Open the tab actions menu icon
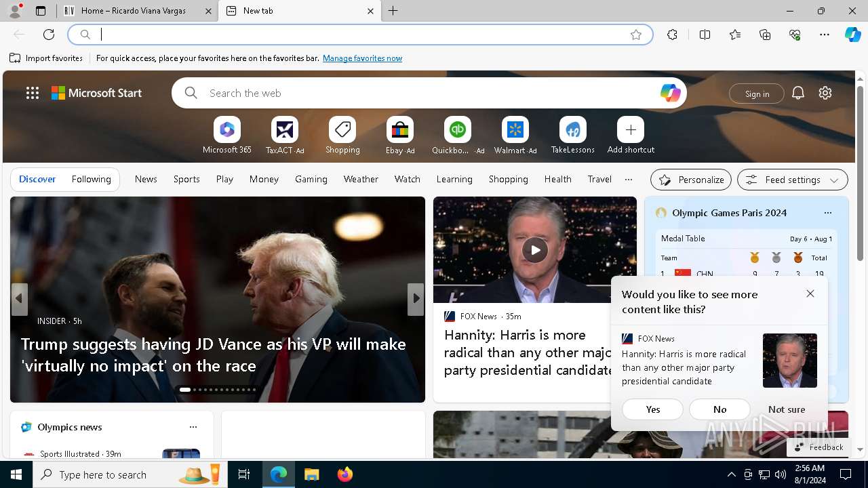Viewport: 868px width, 488px height. tap(41, 11)
